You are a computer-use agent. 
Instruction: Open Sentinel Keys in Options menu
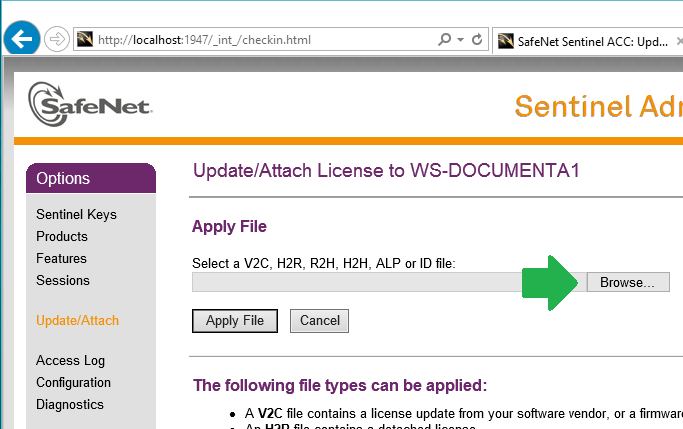click(x=76, y=214)
